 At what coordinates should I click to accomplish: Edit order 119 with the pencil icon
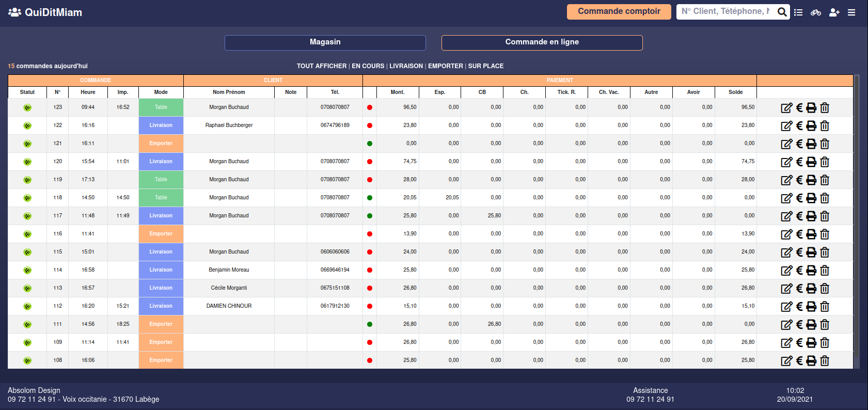(x=786, y=180)
